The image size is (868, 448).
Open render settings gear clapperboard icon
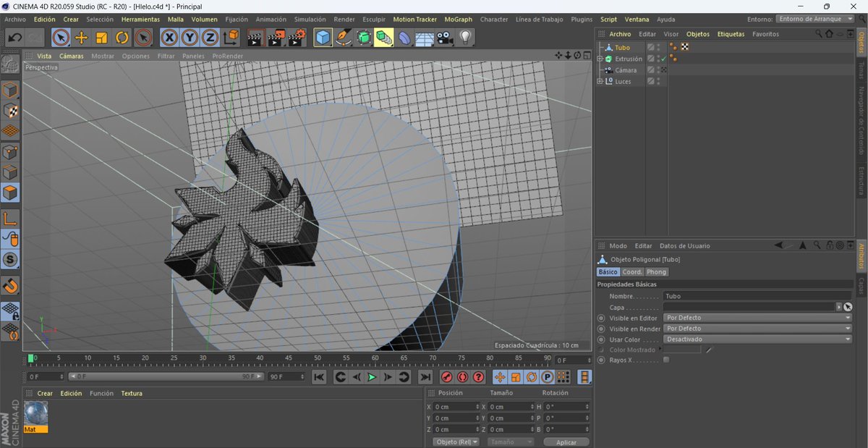click(296, 37)
